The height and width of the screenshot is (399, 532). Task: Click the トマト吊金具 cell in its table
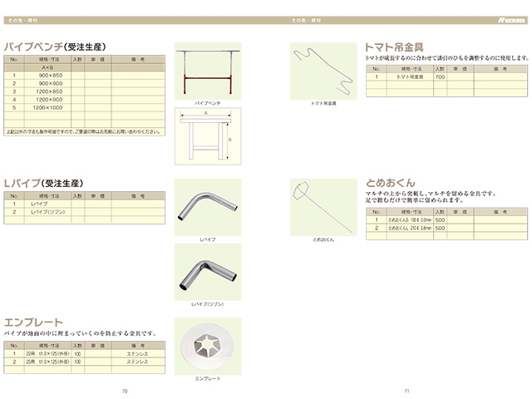[x=410, y=77]
